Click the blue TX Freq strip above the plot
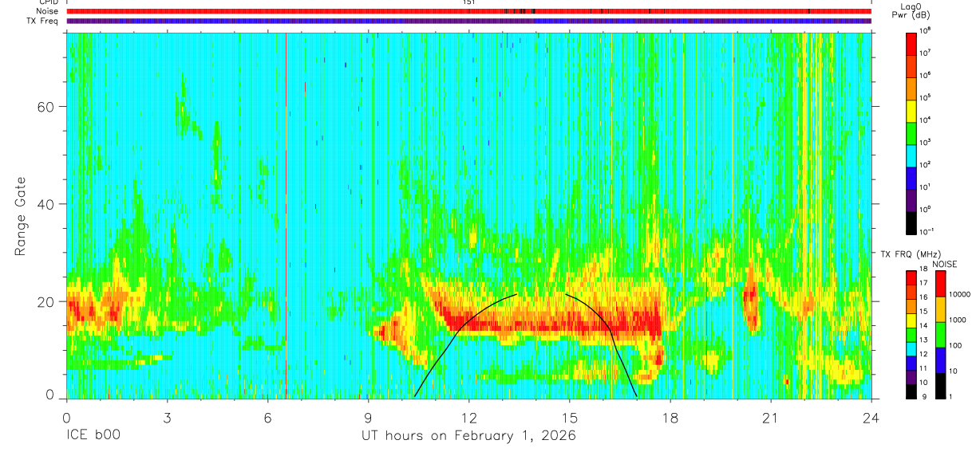The height and width of the screenshot is (452, 980). (468, 21)
